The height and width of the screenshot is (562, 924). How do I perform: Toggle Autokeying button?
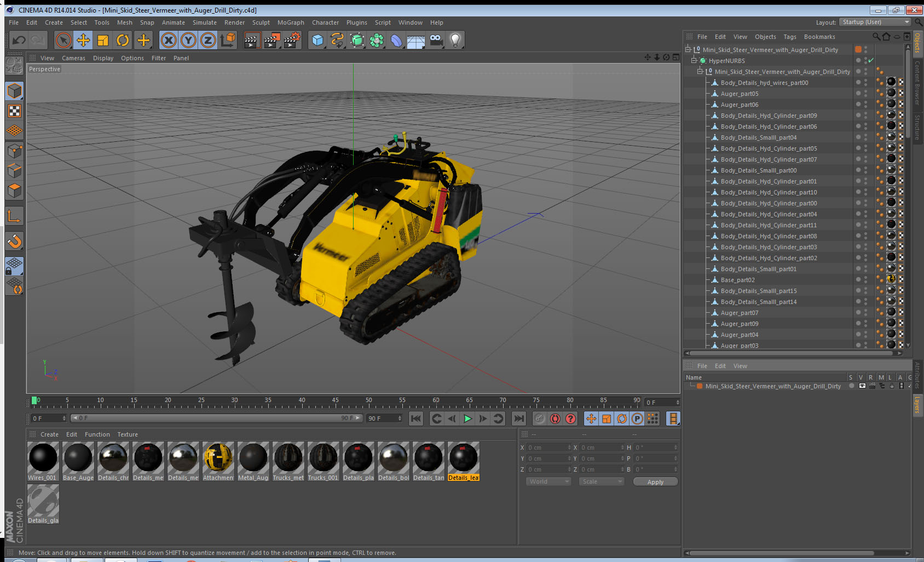[x=555, y=418]
